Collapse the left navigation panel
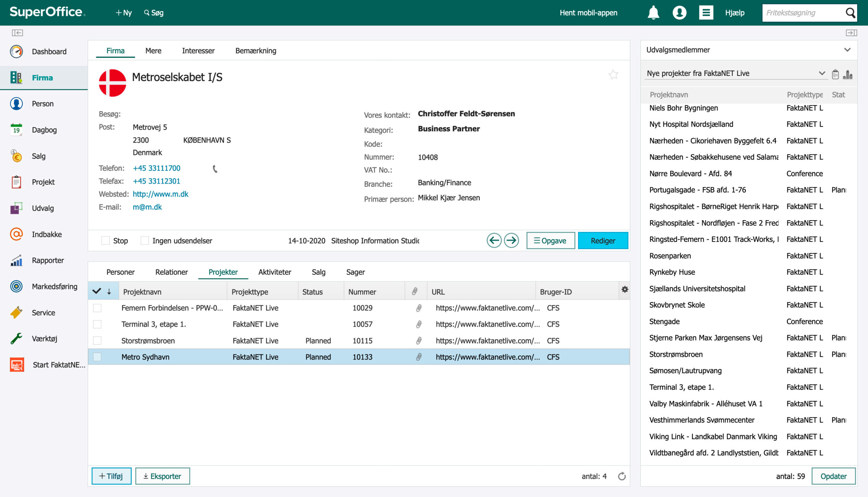The image size is (868, 497). pyautogui.click(x=17, y=33)
